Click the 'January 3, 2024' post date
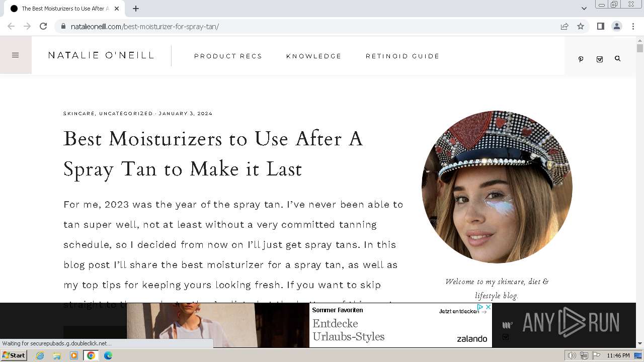This screenshot has width=644, height=362. [x=186, y=114]
